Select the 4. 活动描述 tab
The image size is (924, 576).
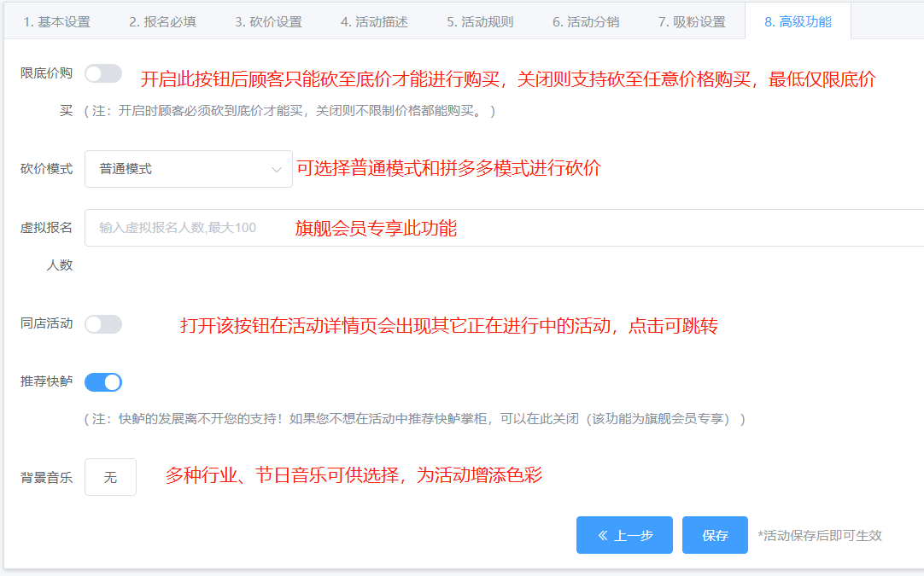pyautogui.click(x=374, y=22)
